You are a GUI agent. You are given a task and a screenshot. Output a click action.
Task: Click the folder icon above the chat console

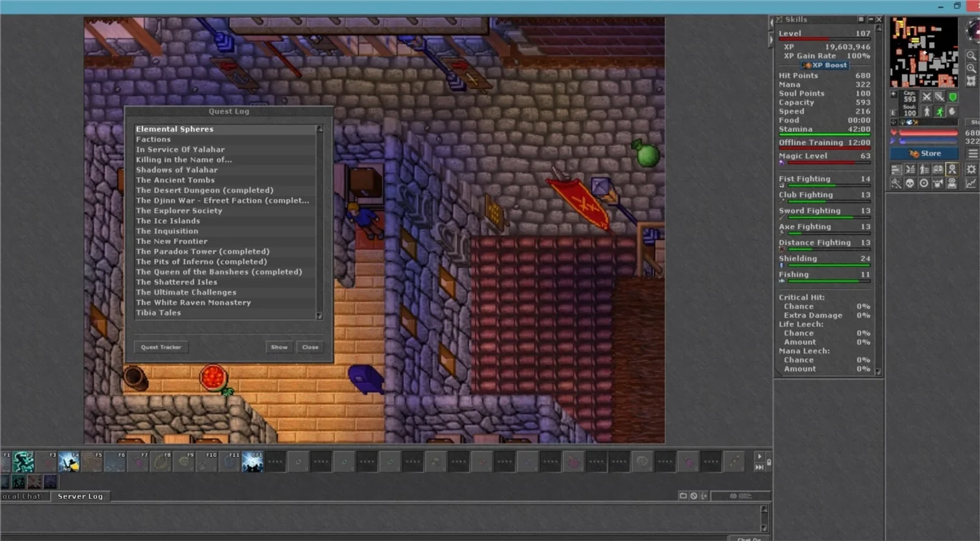pyautogui.click(x=683, y=496)
